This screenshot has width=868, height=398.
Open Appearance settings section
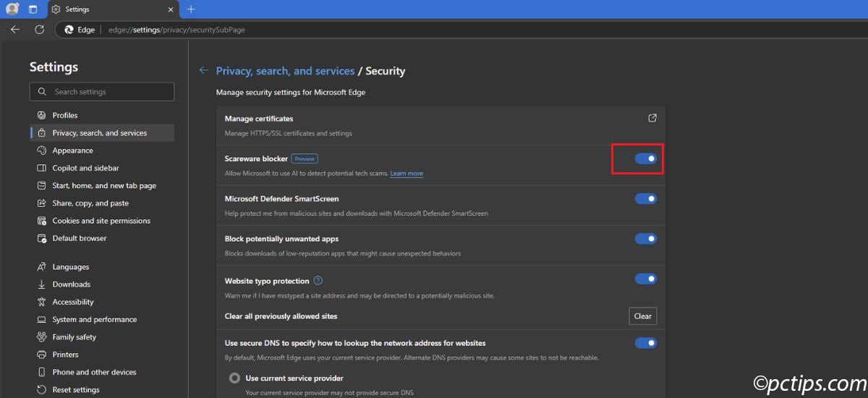tap(102, 151)
